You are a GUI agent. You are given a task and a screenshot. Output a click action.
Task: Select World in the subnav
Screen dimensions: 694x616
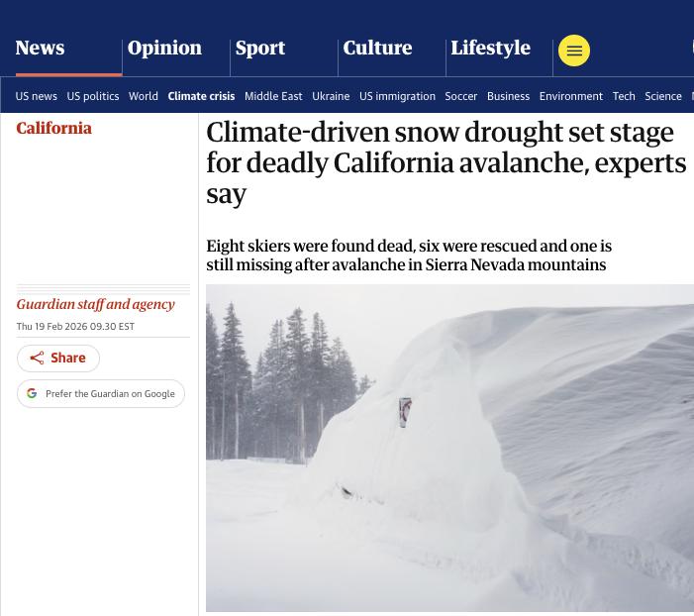coord(144,96)
